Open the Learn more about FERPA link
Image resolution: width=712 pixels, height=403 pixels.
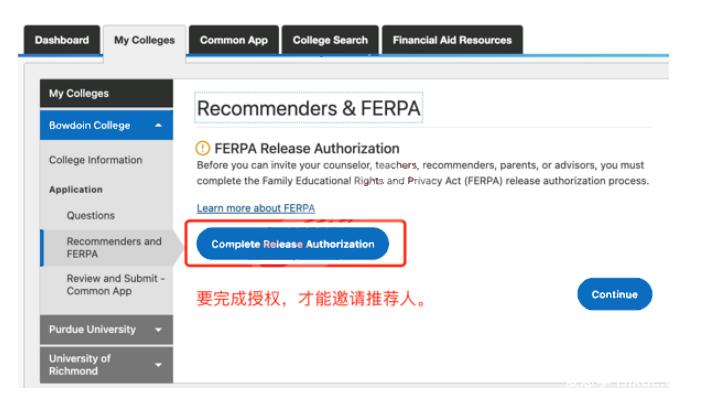[x=256, y=208]
